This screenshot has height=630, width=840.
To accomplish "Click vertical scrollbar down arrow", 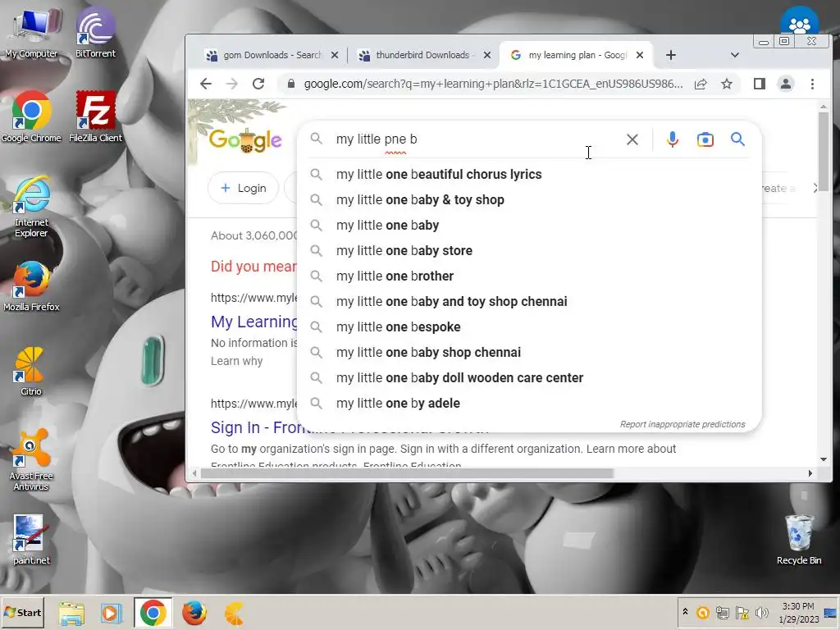I will [823, 459].
